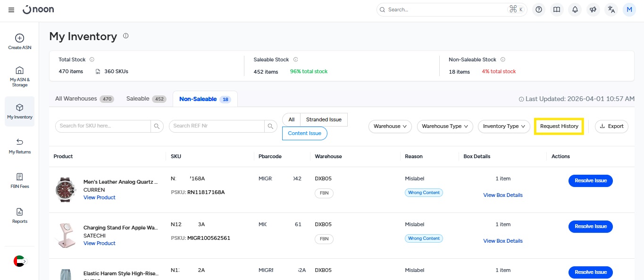This screenshot has height=280, width=644.
Task: View Box Details for CURREN watch
Action: pyautogui.click(x=503, y=195)
